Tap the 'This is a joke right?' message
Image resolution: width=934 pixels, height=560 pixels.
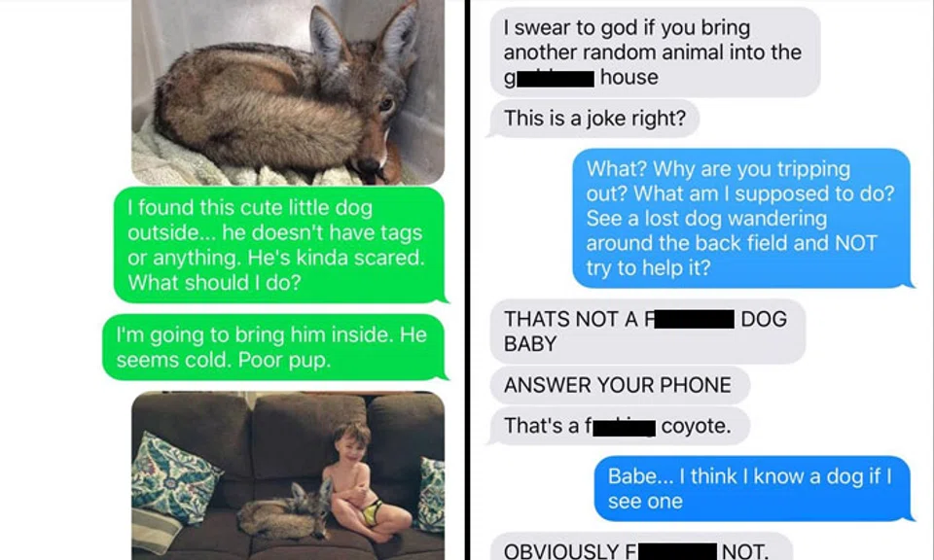(x=593, y=118)
